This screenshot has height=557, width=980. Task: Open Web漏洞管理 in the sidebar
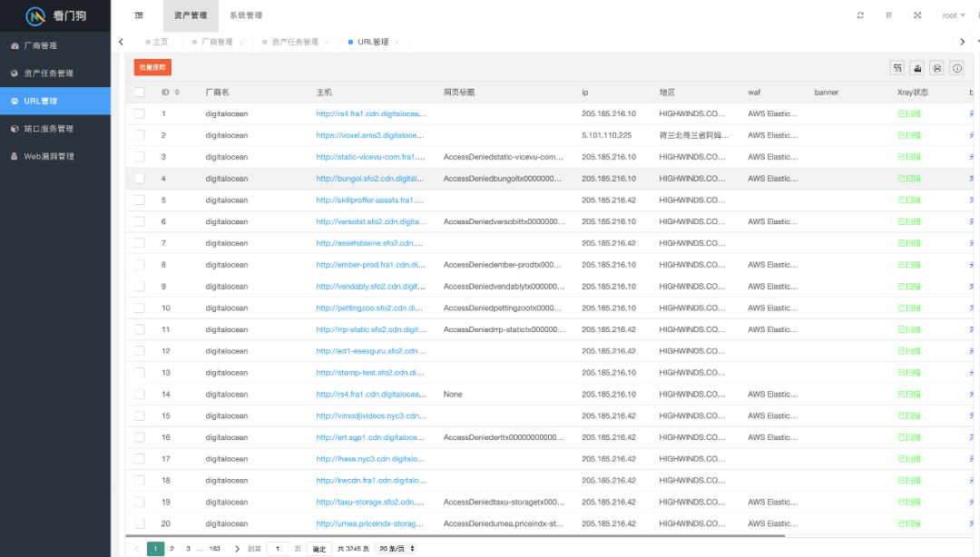[55, 156]
